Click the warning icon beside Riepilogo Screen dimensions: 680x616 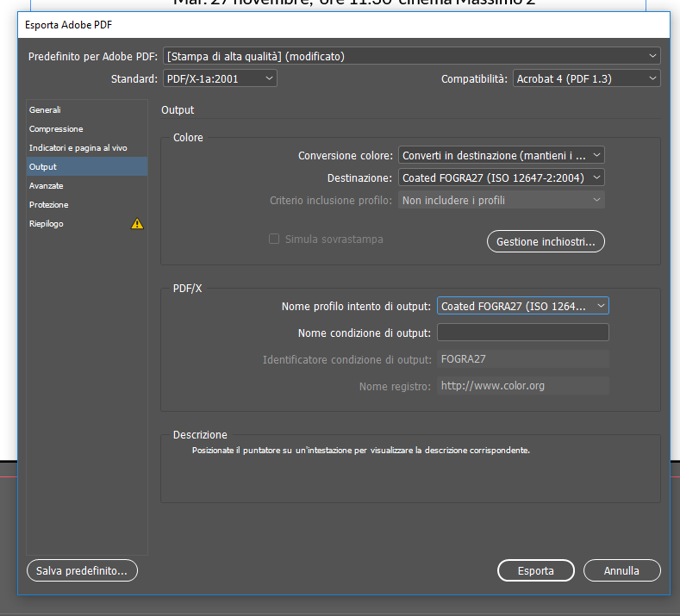tap(137, 224)
